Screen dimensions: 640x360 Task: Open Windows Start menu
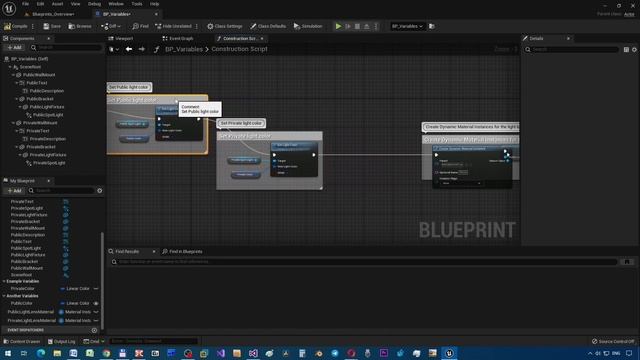click(8, 353)
